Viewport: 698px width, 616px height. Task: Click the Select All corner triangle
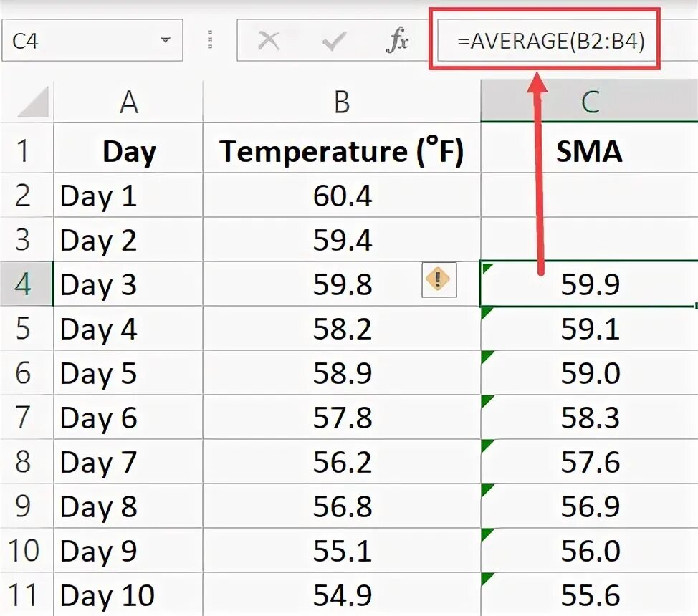[x=33, y=103]
